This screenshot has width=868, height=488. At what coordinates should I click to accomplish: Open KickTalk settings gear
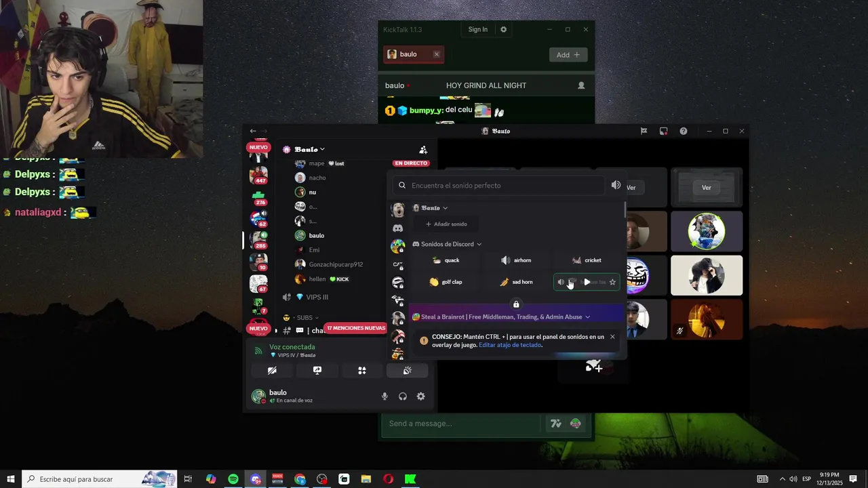503,29
